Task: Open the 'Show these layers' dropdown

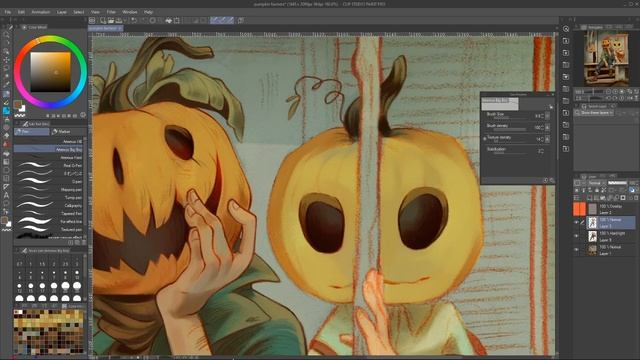Action: coord(594,113)
